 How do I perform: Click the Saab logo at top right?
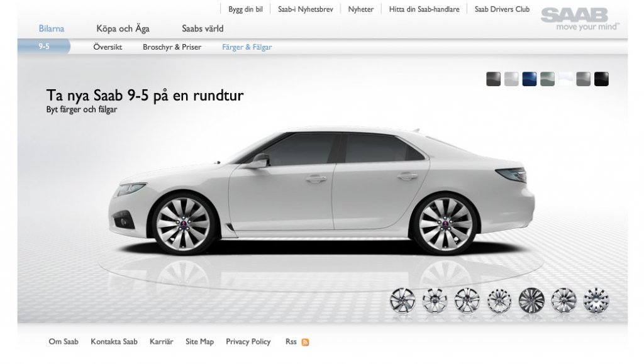(580, 19)
